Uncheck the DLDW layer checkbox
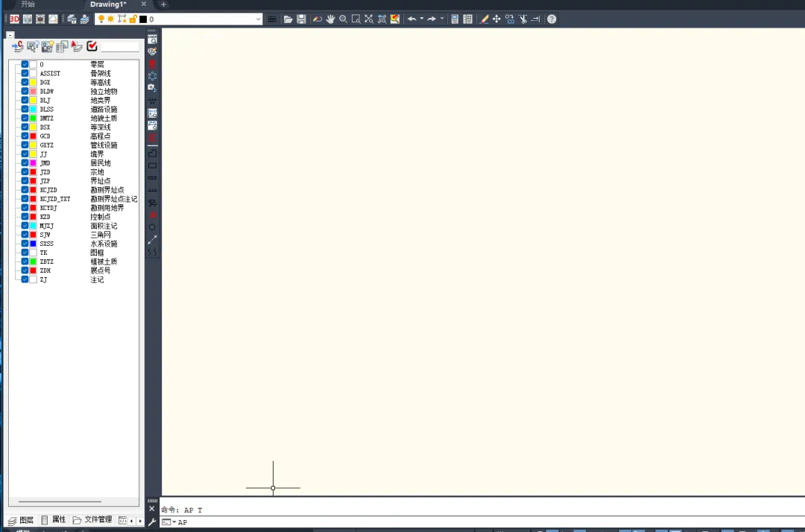This screenshot has height=532, width=805. (25, 92)
